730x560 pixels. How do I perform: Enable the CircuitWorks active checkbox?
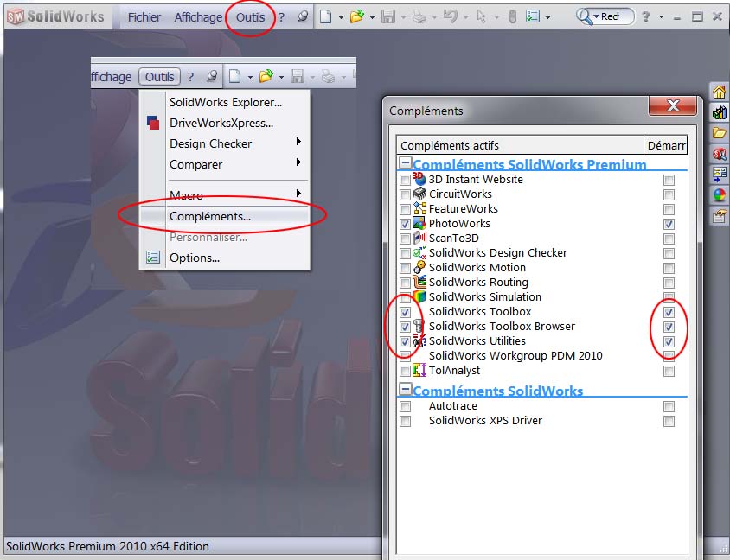(x=405, y=194)
